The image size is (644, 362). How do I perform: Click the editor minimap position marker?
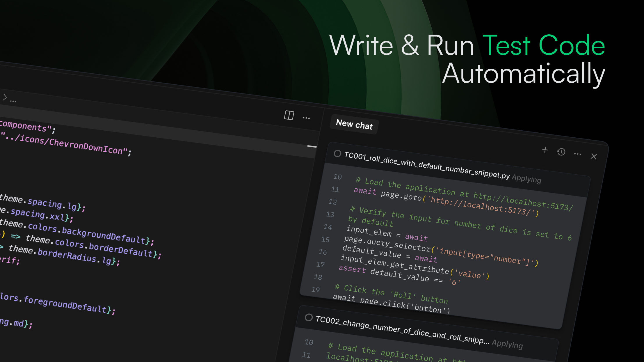point(312,146)
